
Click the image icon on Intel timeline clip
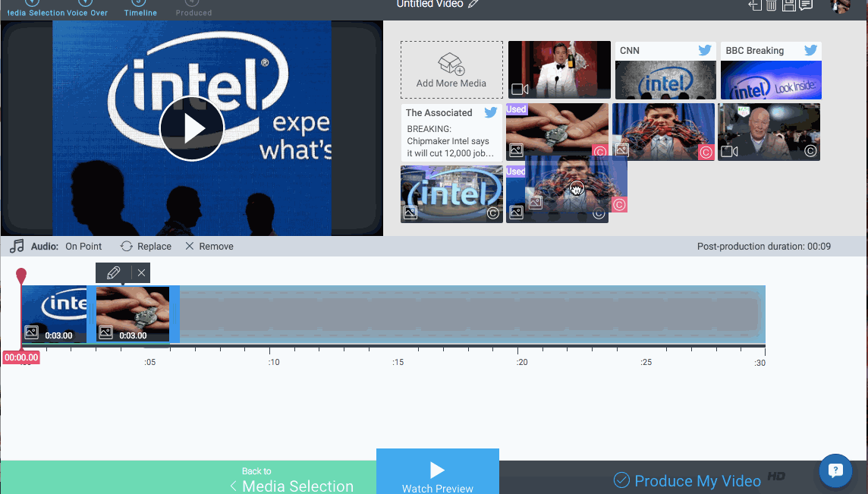[x=32, y=332]
